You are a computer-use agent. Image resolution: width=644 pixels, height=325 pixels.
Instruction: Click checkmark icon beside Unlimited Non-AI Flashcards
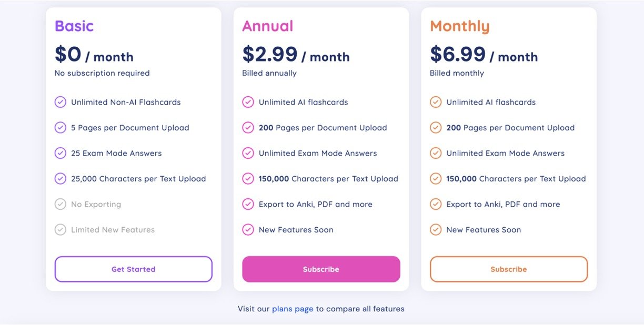(x=61, y=102)
